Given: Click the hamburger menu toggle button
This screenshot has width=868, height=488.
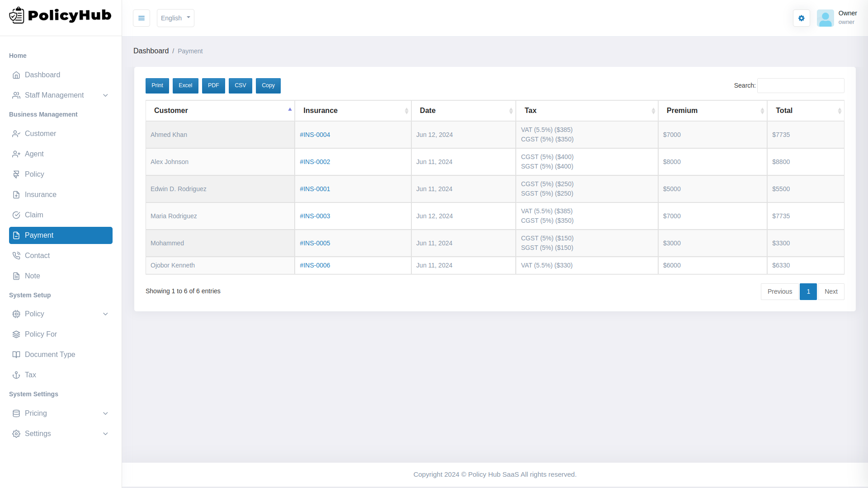Looking at the screenshot, I should (142, 18).
